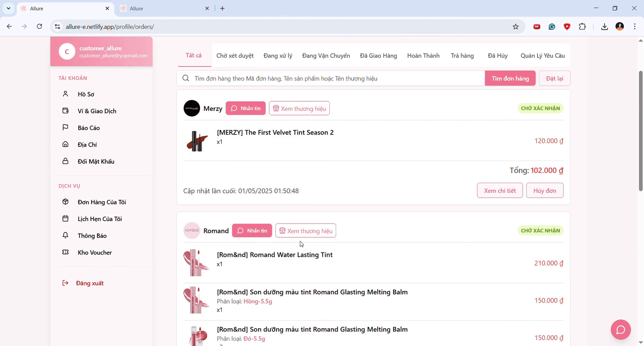The width and height of the screenshot is (644, 346).
Task: Click the Đăng xuất logout icon
Action: point(65,283)
